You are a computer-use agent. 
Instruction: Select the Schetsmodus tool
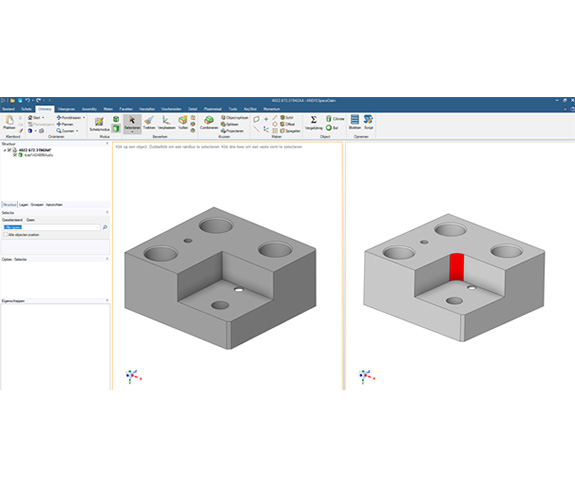click(99, 124)
